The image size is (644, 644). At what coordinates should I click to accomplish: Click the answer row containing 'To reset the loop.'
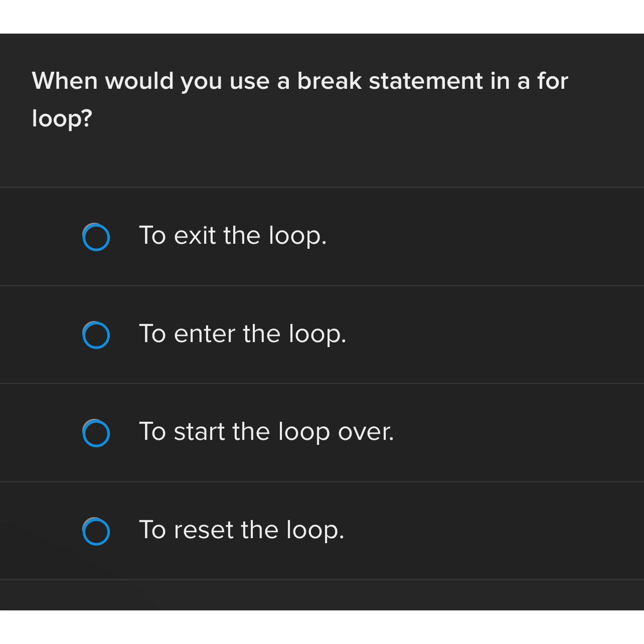[321, 531]
